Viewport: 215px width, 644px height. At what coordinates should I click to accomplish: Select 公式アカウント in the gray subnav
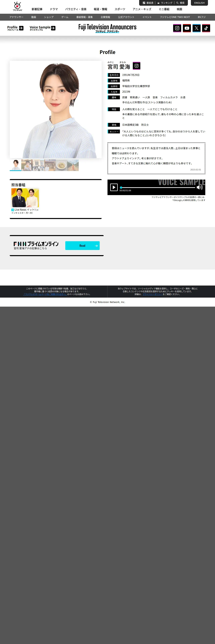tap(126, 17)
